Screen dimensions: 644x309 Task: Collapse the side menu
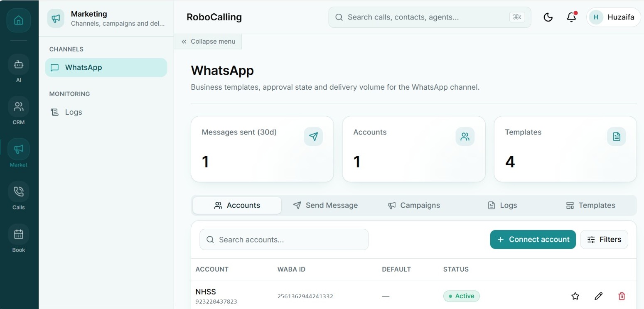click(x=208, y=42)
